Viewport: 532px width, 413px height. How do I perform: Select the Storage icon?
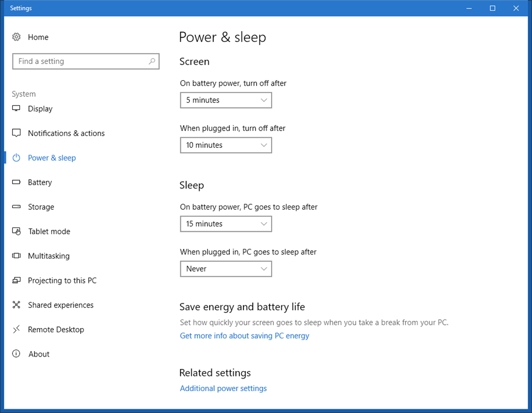tap(16, 206)
